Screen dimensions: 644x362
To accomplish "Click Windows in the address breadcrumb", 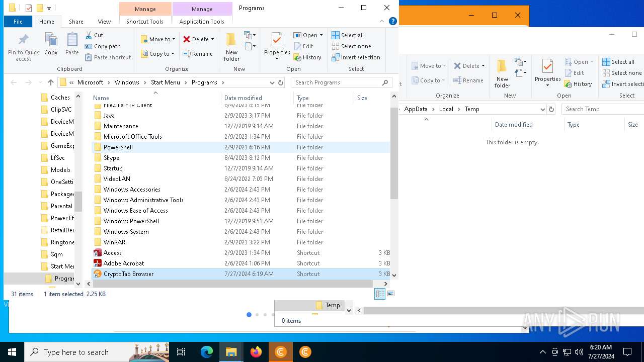I will pos(127,82).
